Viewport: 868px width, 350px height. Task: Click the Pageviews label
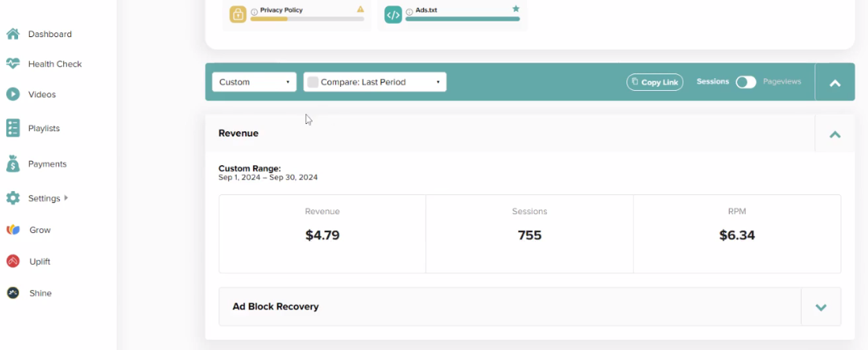[x=782, y=81]
